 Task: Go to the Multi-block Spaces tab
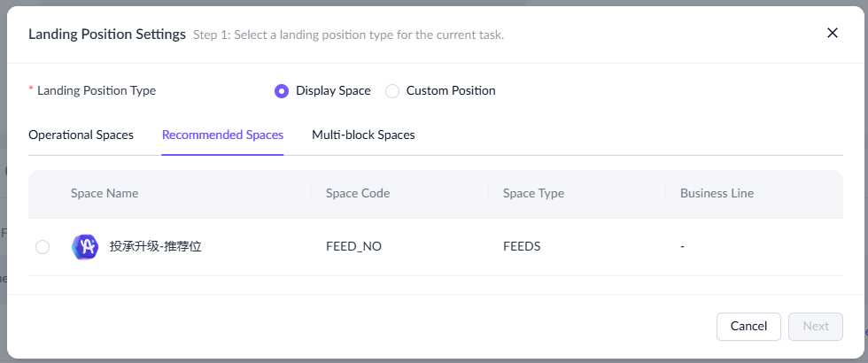click(x=363, y=135)
